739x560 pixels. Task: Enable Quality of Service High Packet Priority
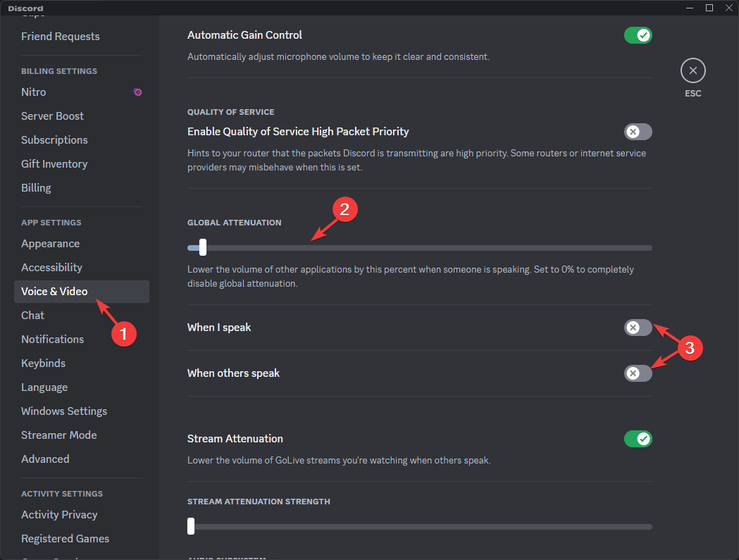click(x=638, y=132)
